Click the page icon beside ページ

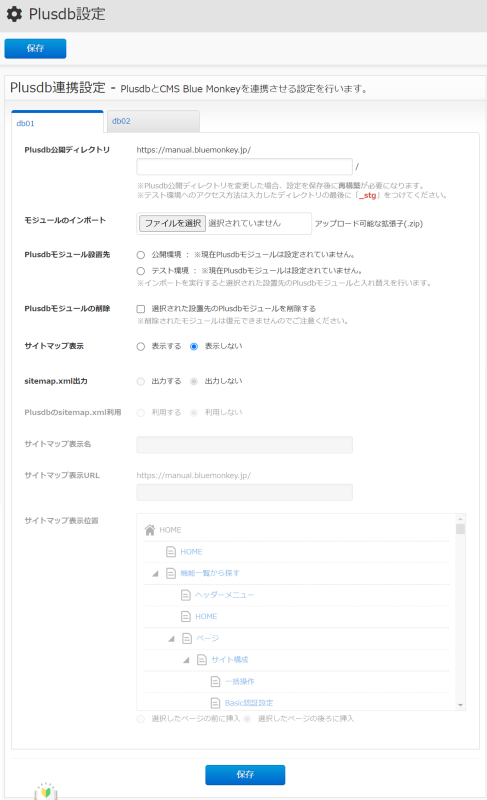pyautogui.click(x=187, y=638)
